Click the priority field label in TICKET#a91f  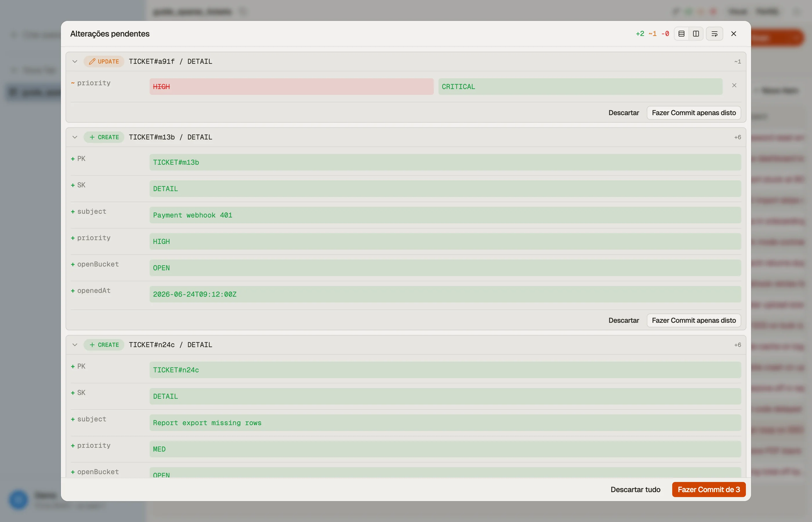pos(94,83)
